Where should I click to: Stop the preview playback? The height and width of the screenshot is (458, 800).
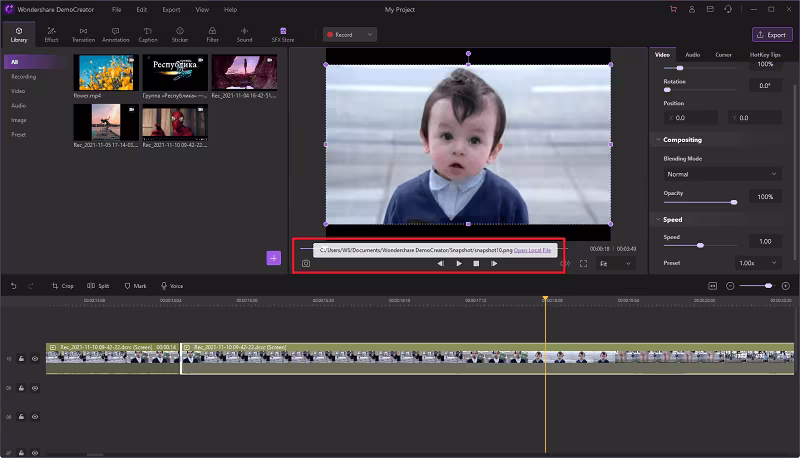476,264
